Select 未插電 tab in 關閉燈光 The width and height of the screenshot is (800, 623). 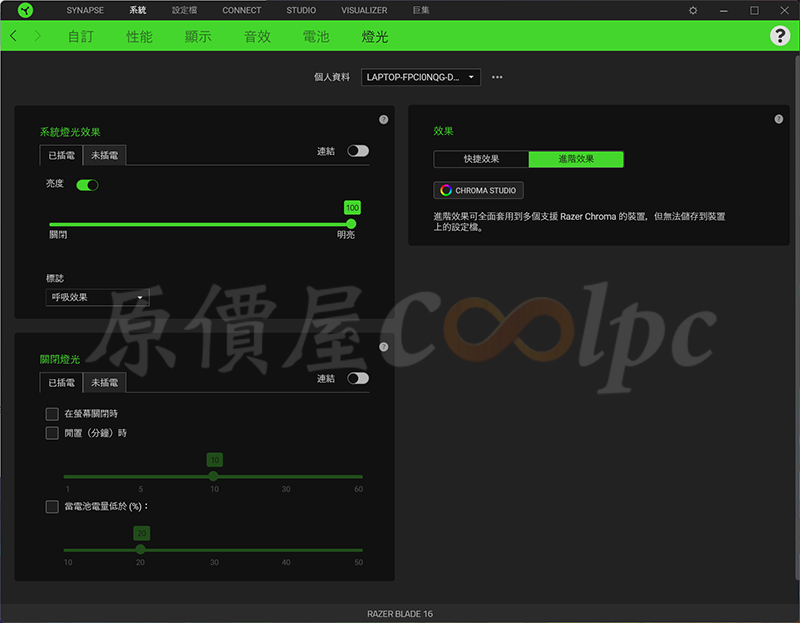pos(105,383)
